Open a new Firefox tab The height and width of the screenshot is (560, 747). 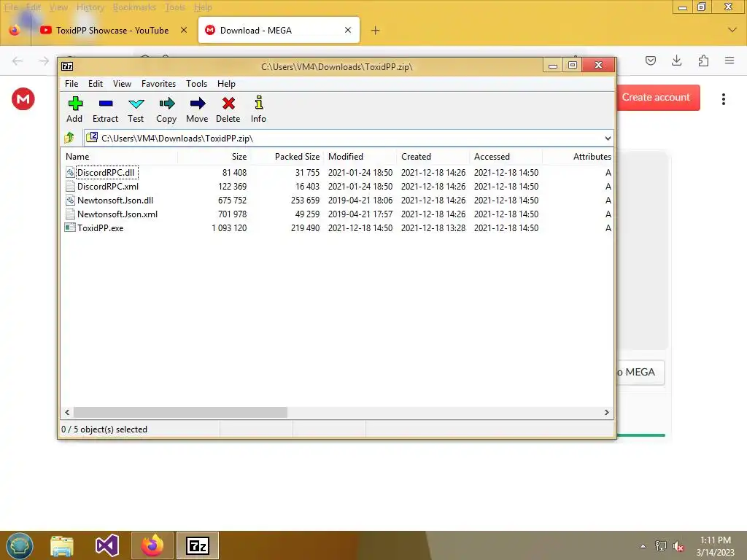376,31
